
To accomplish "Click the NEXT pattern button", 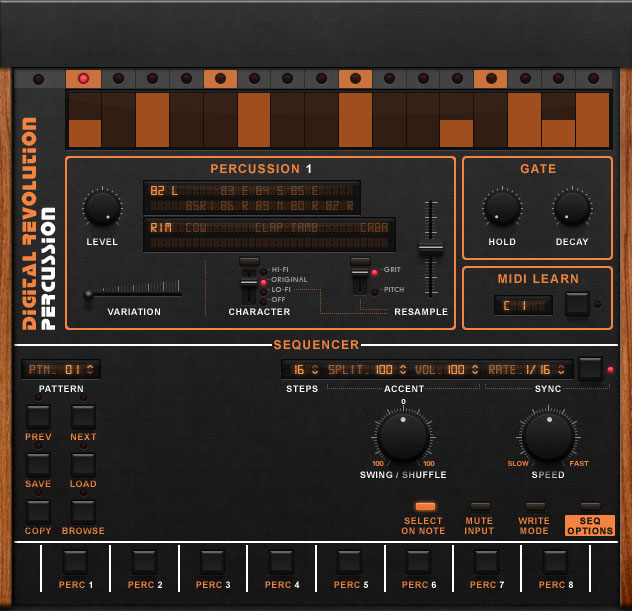I will (x=83, y=417).
